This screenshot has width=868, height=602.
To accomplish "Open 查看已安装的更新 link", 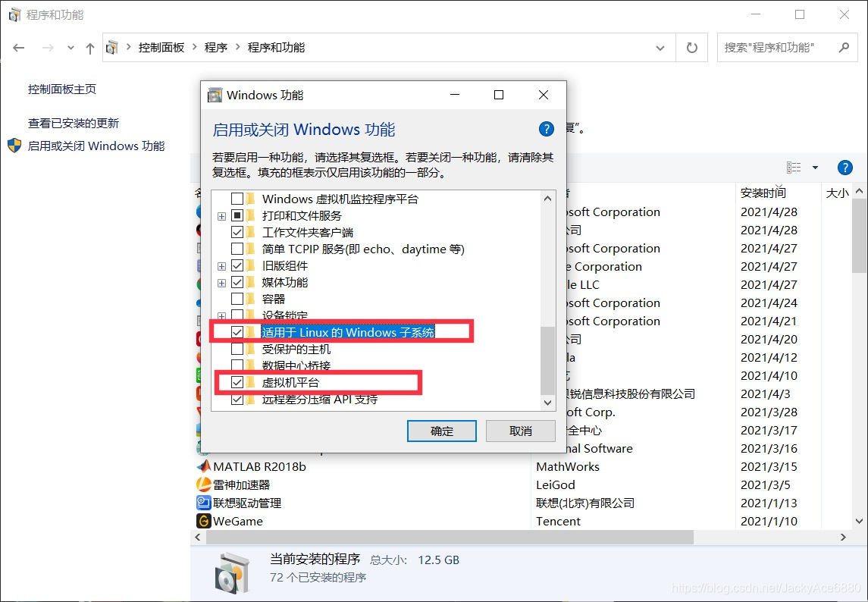I will [x=74, y=123].
